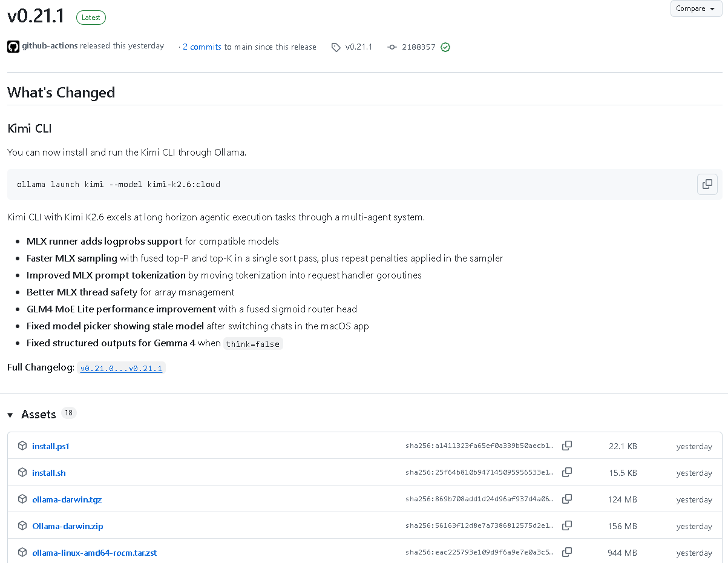The image size is (728, 563).
Task: Click the install.sh hash text sha256:25f64b81
Action: pos(479,473)
